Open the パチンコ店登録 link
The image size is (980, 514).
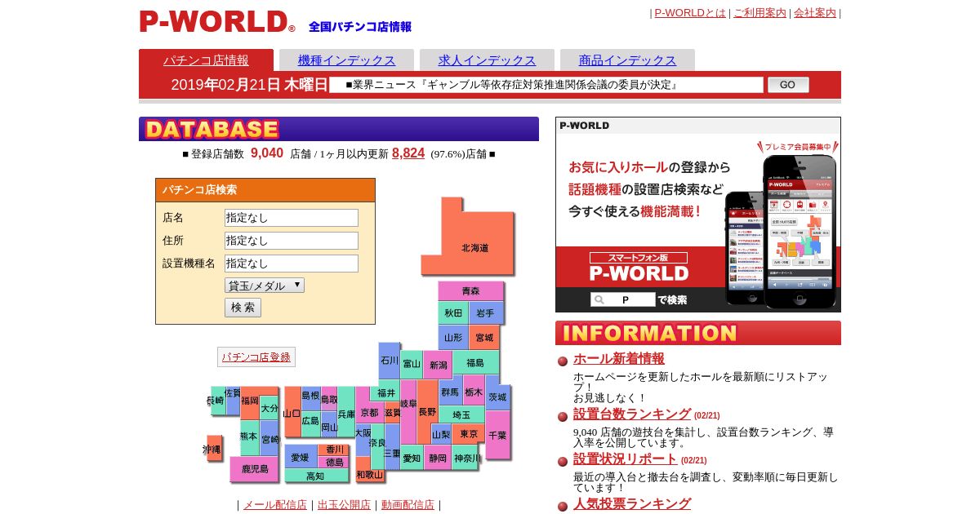[x=256, y=357]
